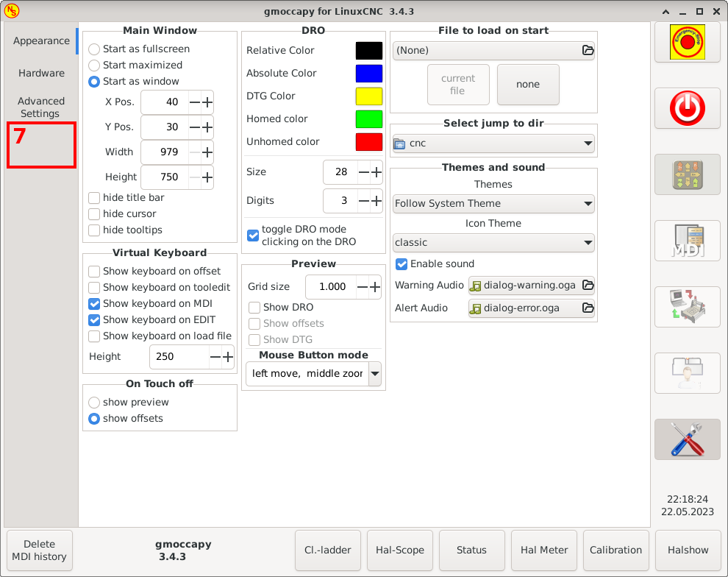Open Hal Meter
The height and width of the screenshot is (577, 728).
click(544, 551)
